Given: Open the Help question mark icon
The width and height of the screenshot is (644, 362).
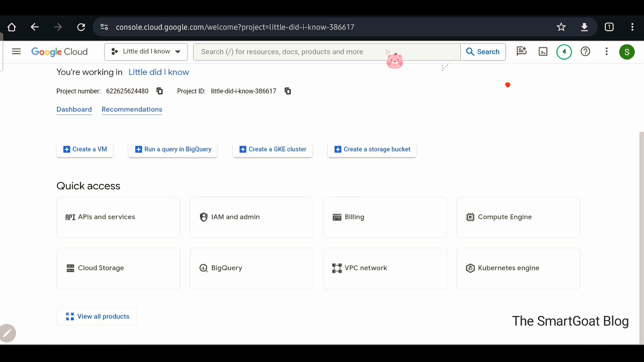Looking at the screenshot, I should (x=585, y=52).
